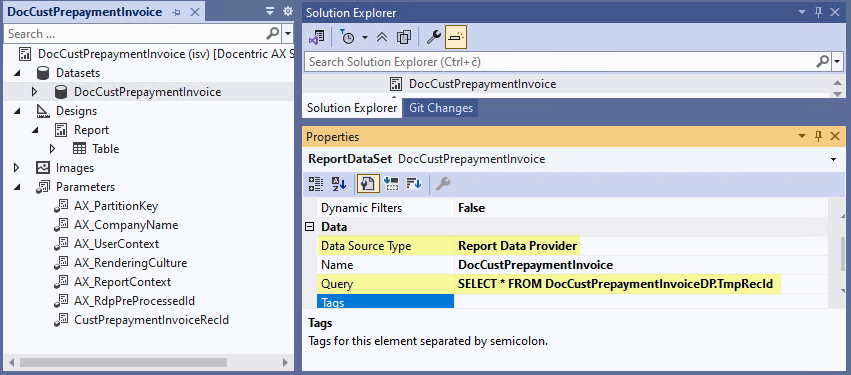
Task: Switch Properties to Categorized view
Action: (315, 184)
